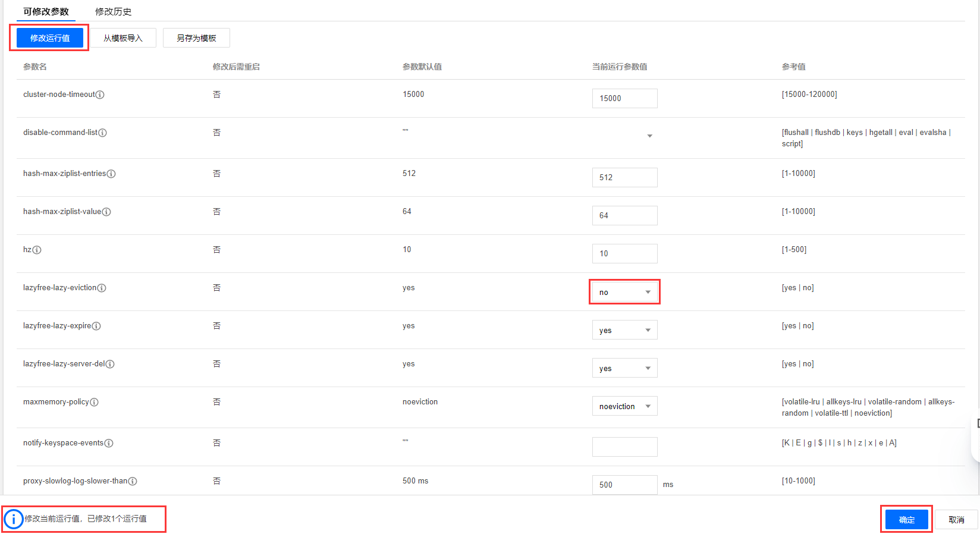Click the info icon next to hz
This screenshot has width=980, height=534.
(37, 250)
